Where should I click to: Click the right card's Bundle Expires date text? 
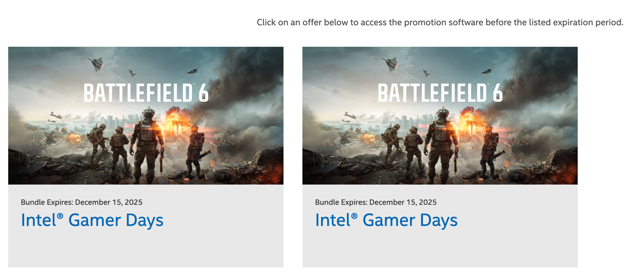tap(376, 202)
